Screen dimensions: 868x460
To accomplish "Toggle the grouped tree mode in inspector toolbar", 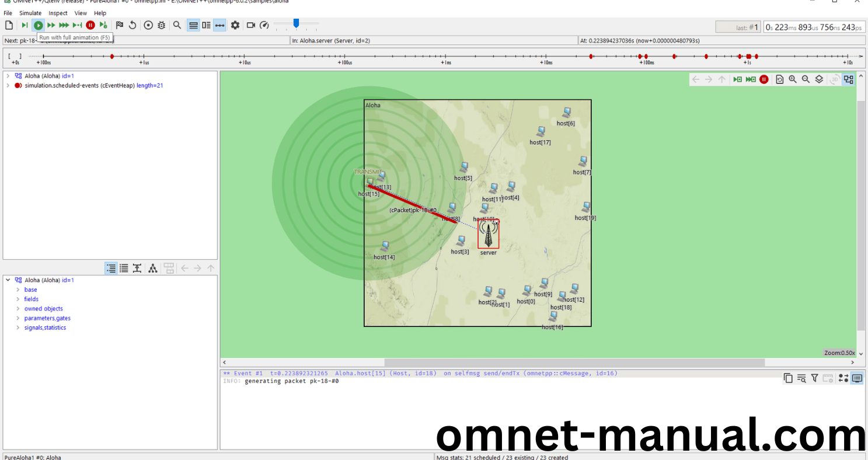I will tap(111, 268).
